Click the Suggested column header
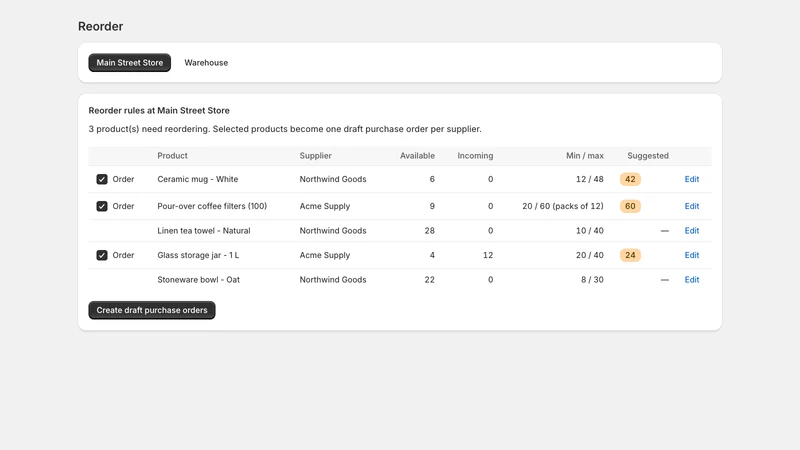This screenshot has width=800, height=450. 648,156
